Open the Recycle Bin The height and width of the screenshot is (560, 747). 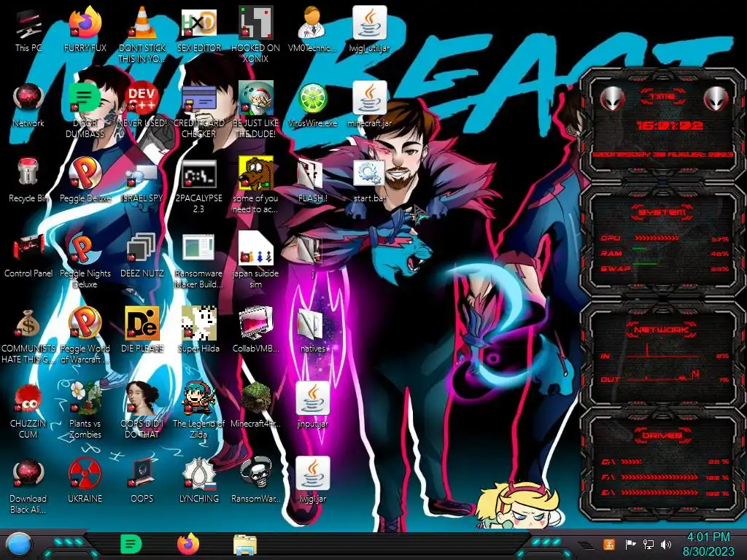(x=28, y=173)
